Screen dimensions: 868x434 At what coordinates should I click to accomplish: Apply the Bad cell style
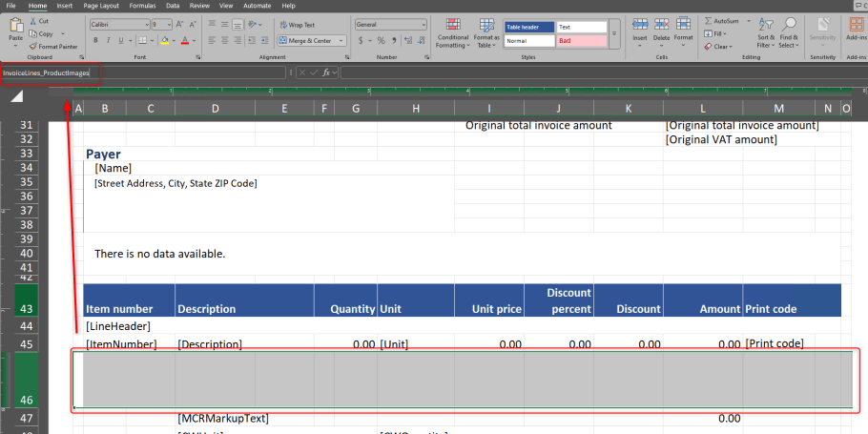click(580, 41)
